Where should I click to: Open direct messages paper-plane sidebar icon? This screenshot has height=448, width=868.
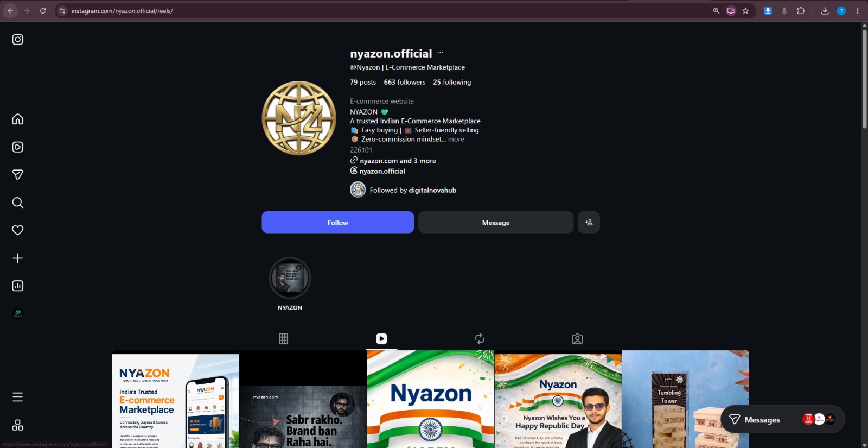coord(18,175)
